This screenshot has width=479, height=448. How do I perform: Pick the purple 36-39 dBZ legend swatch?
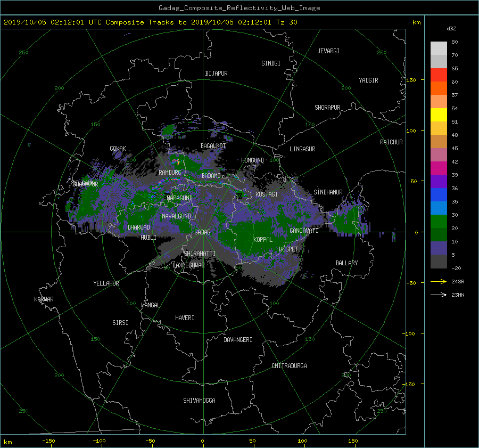(439, 182)
